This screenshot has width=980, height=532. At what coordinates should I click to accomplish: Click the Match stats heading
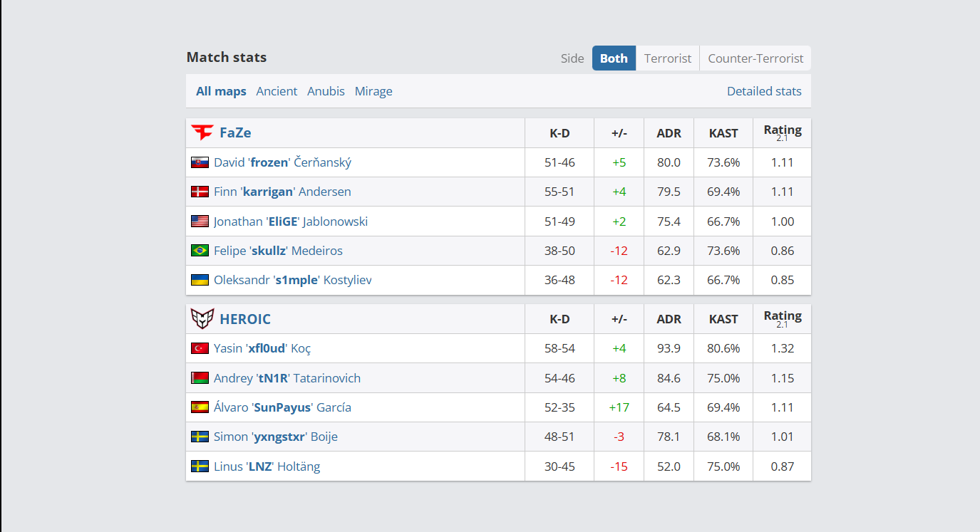click(x=227, y=57)
